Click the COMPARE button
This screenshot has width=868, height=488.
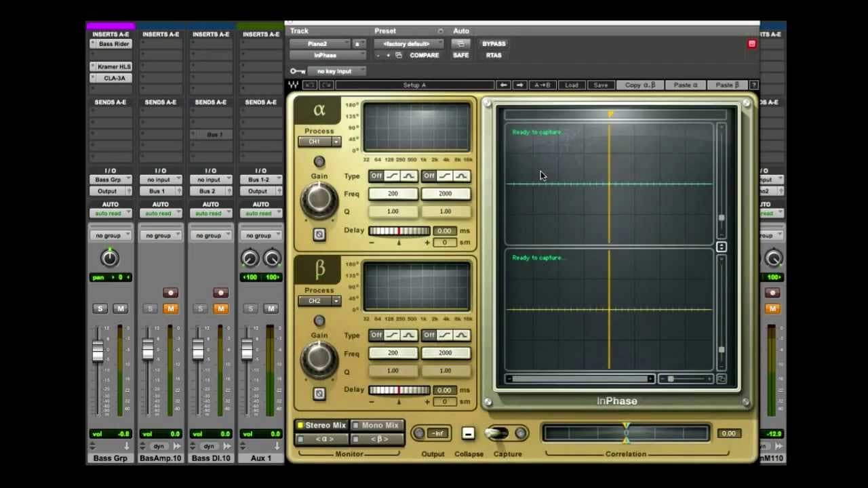coord(424,56)
